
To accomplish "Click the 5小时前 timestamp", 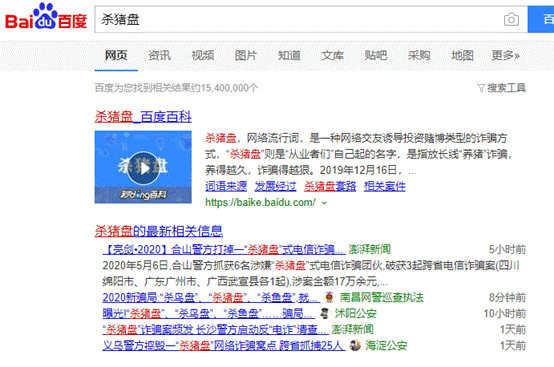I will click(507, 249).
